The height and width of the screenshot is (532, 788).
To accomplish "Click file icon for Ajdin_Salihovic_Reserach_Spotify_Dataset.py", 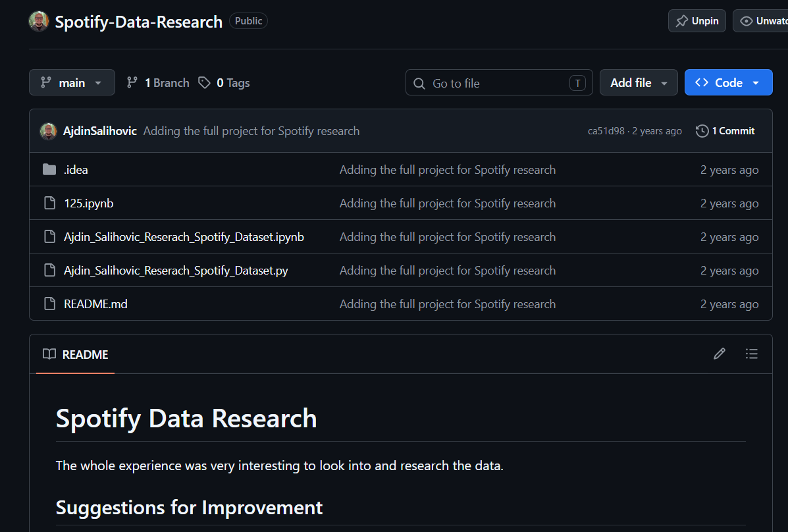I will tap(49, 271).
